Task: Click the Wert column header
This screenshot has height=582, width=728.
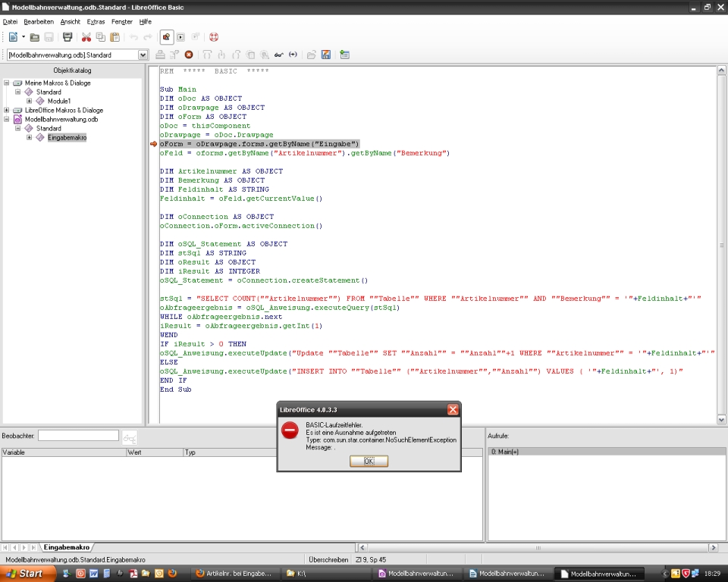Action: pyautogui.click(x=155, y=452)
